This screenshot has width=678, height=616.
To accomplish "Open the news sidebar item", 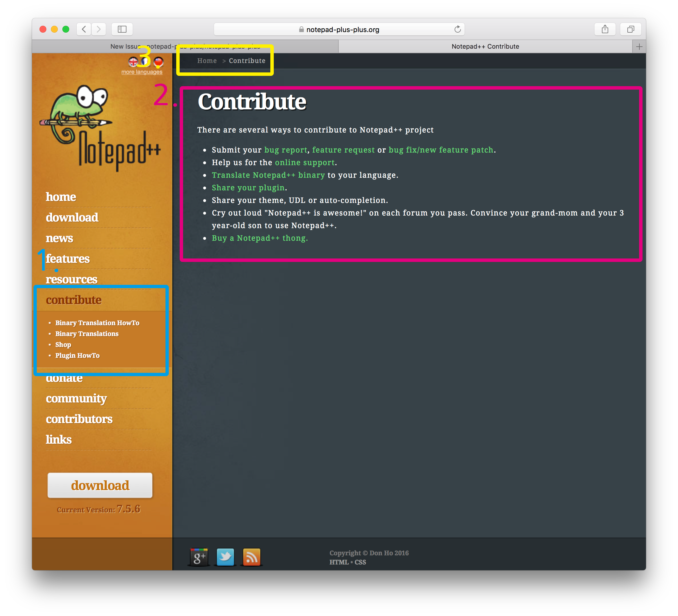I will tap(59, 238).
